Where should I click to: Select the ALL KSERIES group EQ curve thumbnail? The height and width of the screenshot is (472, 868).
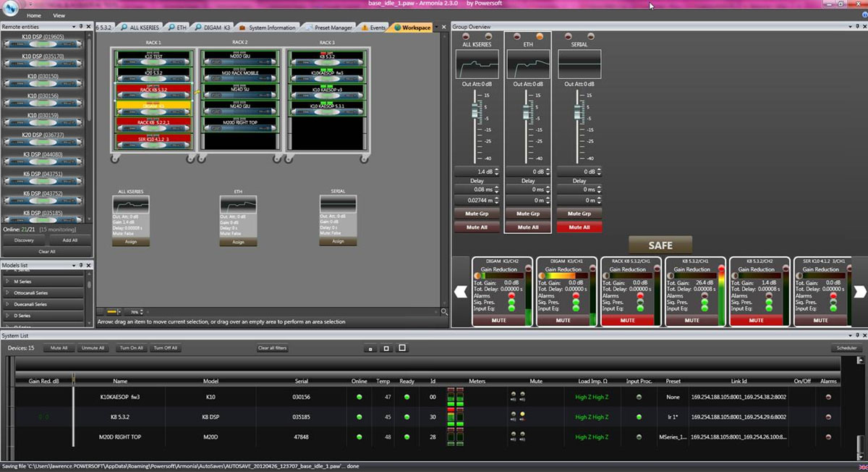tap(477, 65)
